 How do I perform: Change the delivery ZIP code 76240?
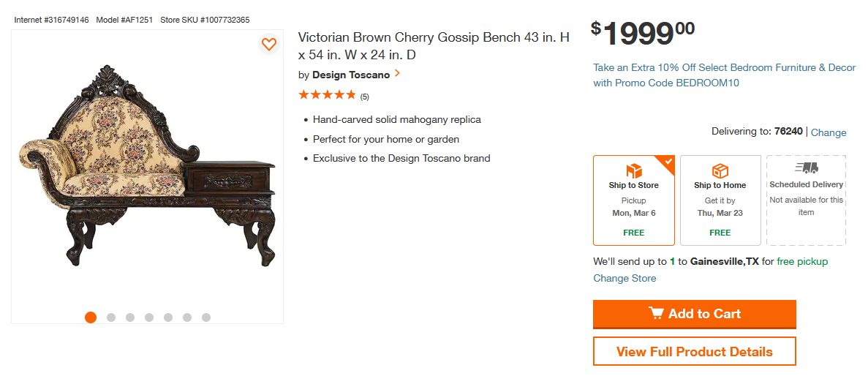[x=829, y=132]
